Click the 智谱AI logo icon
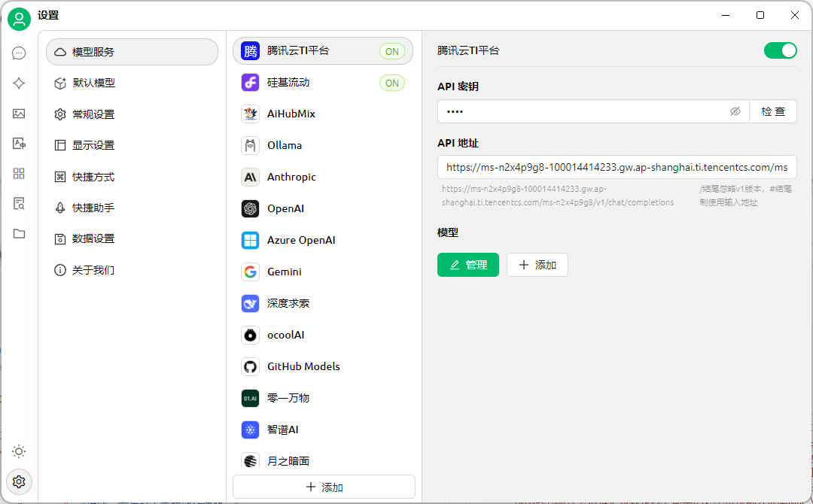813x504 pixels. 251,430
